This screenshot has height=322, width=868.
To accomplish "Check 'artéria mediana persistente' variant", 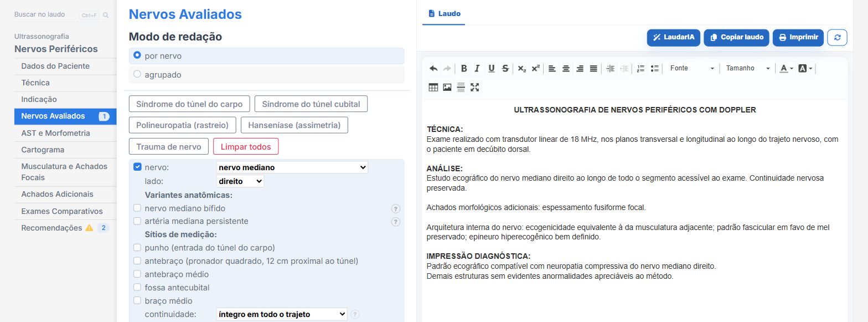I will click(137, 221).
